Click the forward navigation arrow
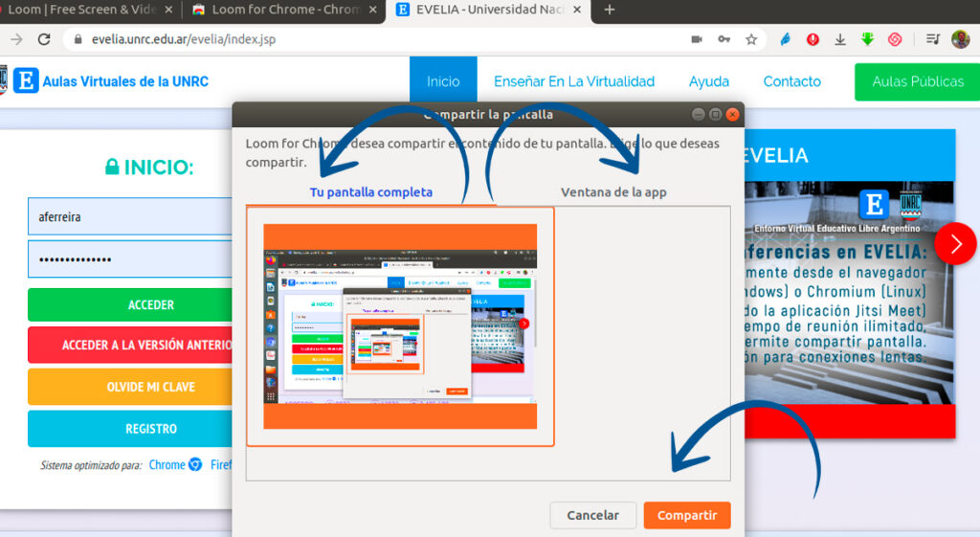Image resolution: width=980 pixels, height=537 pixels. click(x=16, y=39)
